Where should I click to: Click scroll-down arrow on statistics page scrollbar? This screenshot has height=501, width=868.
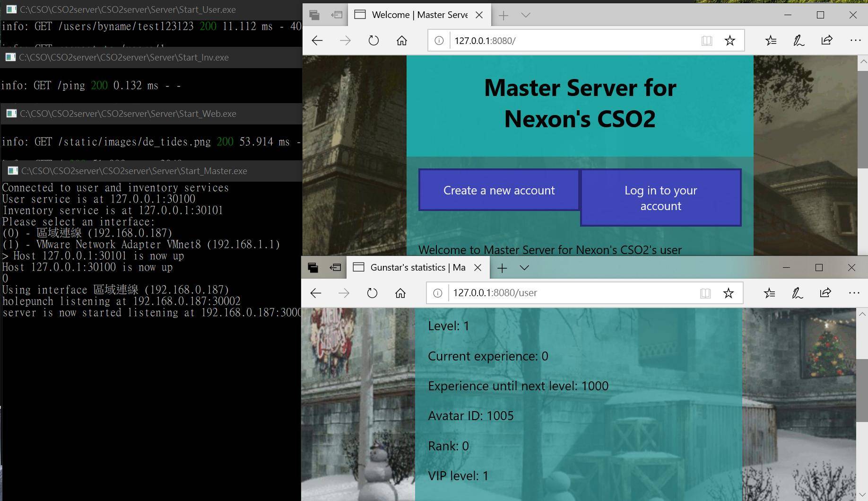(x=861, y=494)
